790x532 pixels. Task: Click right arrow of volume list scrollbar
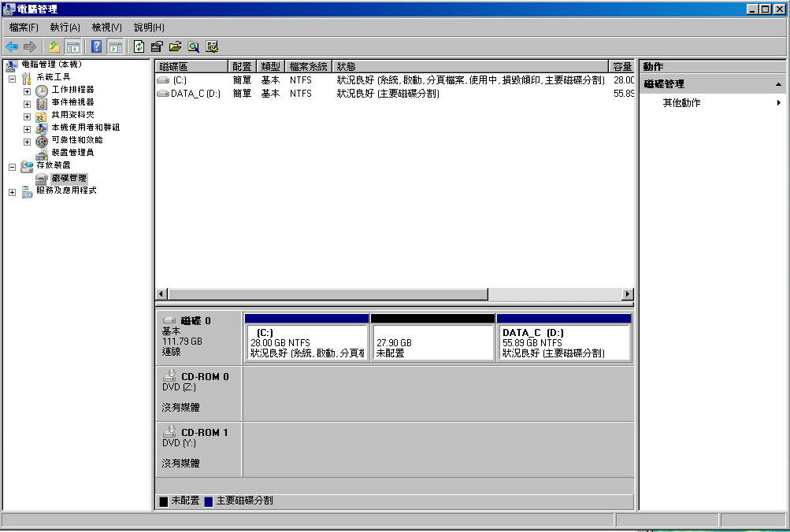(x=627, y=294)
